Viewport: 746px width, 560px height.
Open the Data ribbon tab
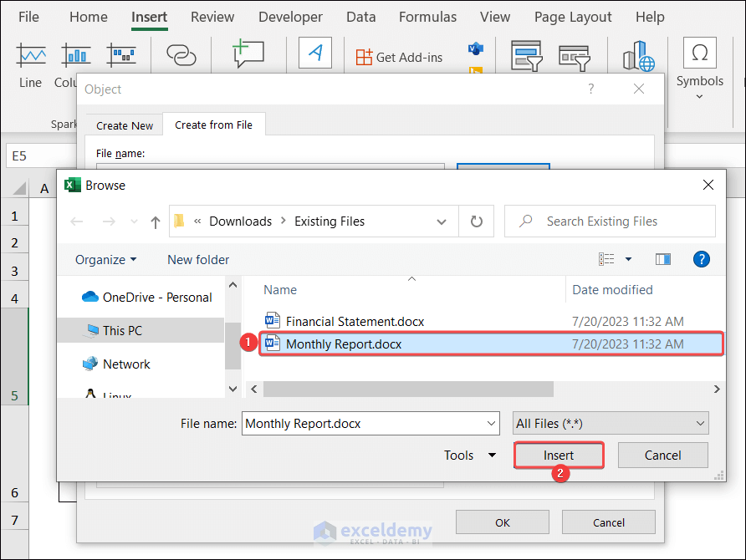pos(360,17)
